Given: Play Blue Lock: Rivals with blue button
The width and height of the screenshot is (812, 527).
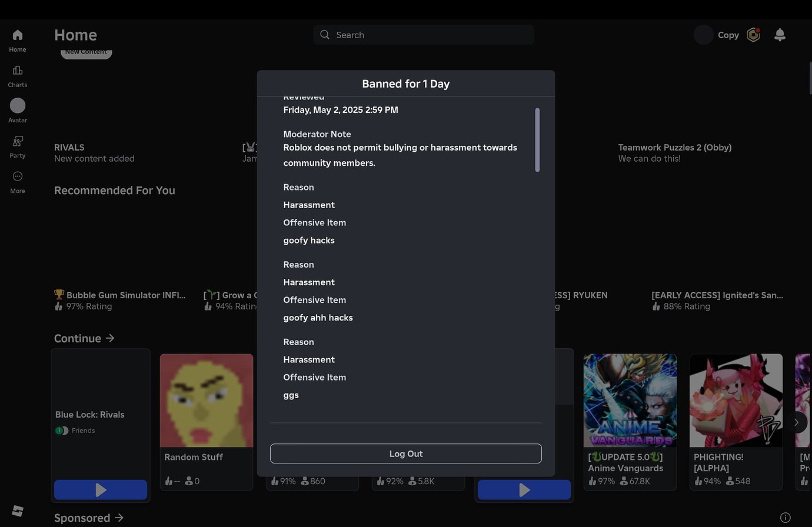Looking at the screenshot, I should pos(101,489).
